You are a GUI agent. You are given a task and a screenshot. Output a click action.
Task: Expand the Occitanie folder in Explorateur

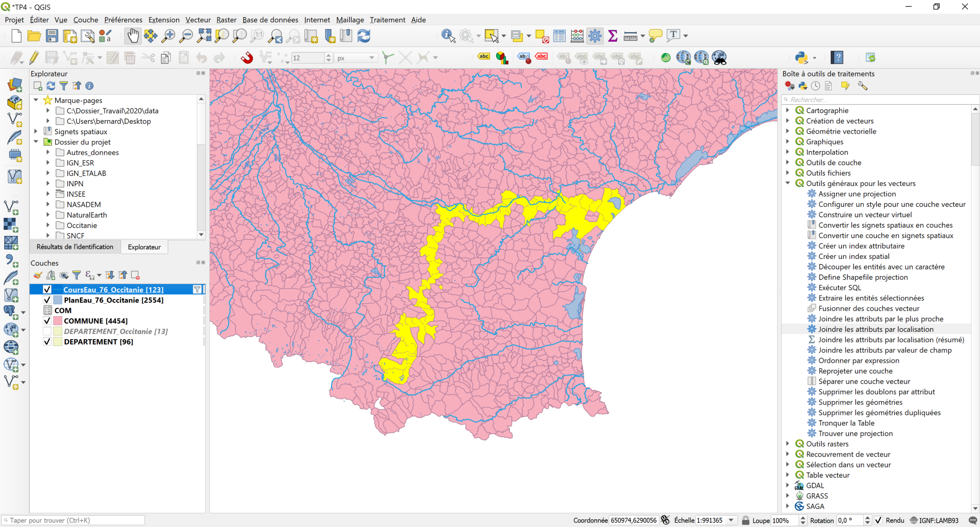tap(48, 225)
